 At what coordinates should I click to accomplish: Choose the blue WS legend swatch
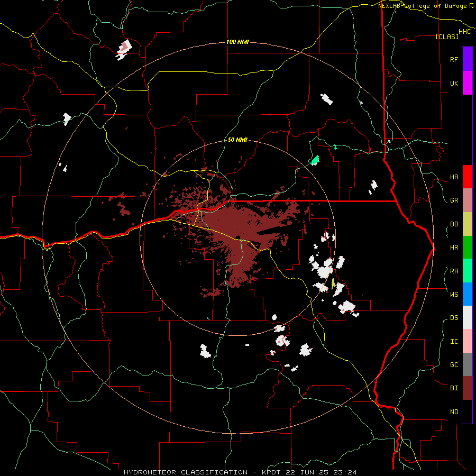[x=467, y=294]
